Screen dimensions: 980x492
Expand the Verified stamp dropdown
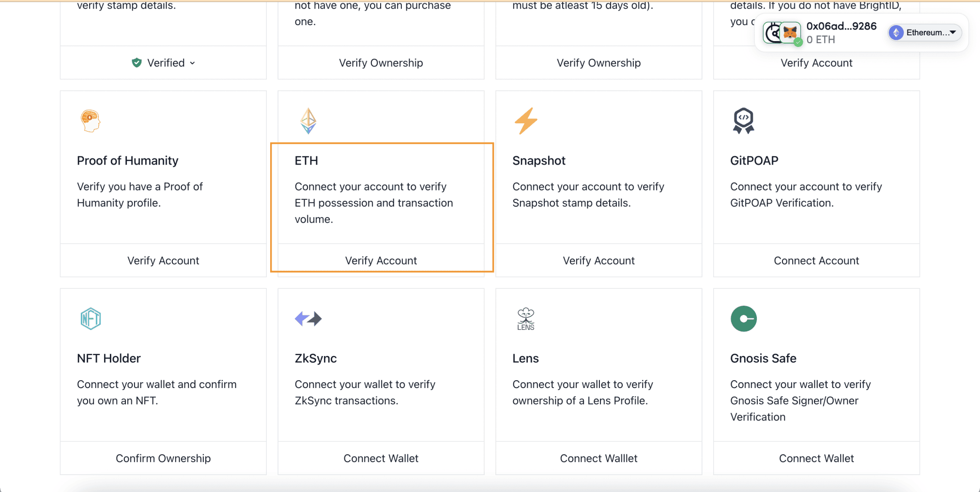click(x=163, y=63)
